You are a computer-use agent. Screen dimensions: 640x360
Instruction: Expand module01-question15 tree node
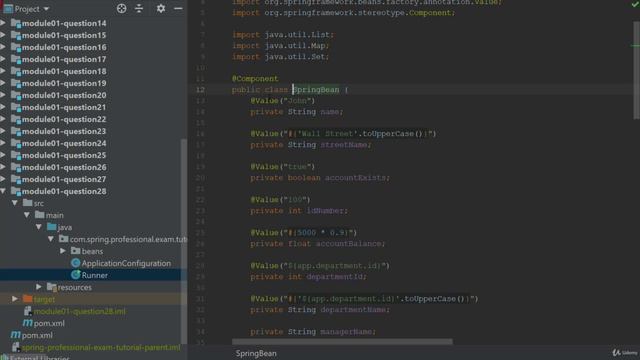[3, 35]
